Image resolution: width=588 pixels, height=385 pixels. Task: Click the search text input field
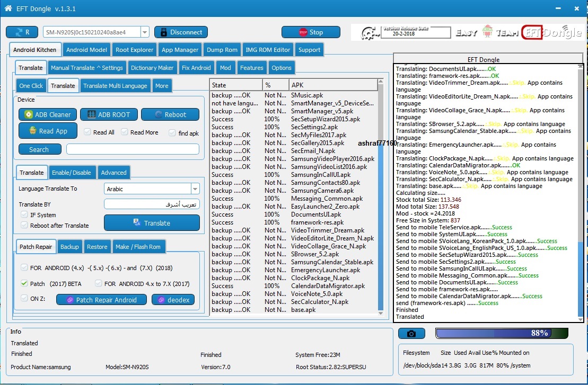(x=133, y=149)
